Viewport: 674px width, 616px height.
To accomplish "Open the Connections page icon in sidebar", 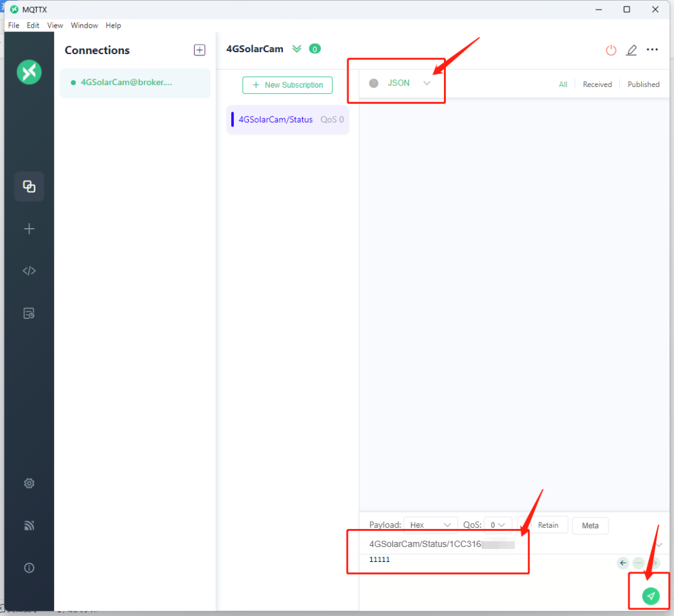I will [x=29, y=186].
